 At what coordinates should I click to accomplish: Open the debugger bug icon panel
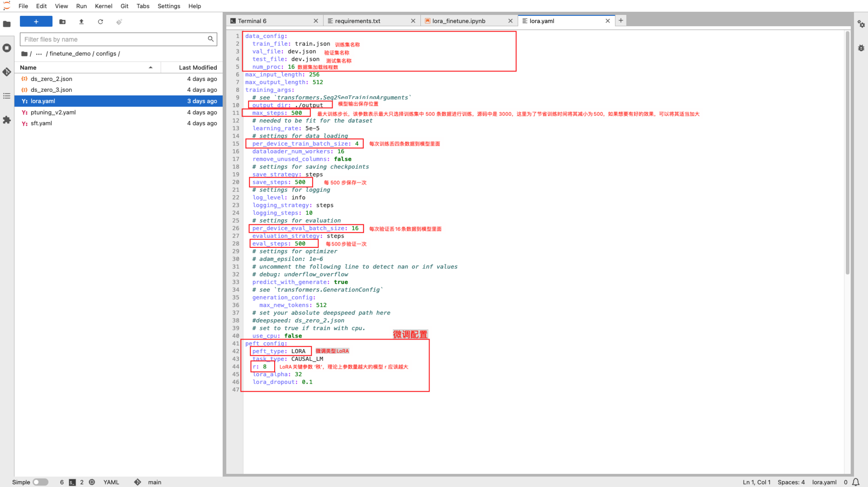tap(861, 48)
